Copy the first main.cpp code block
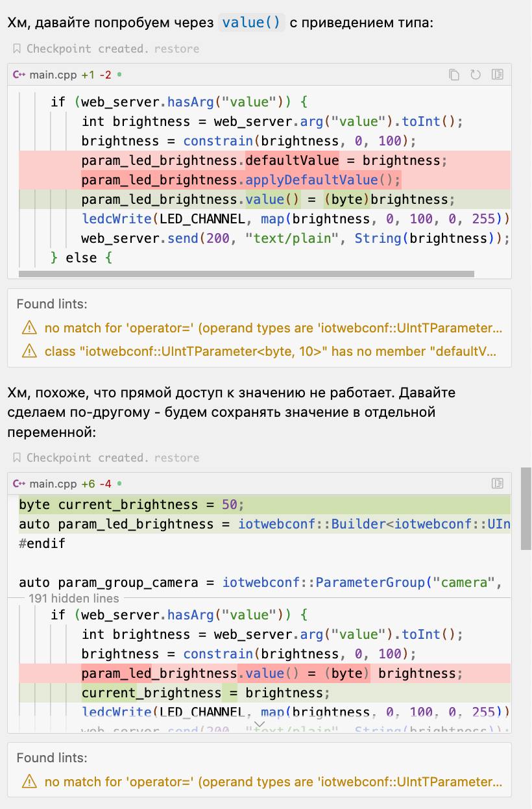This screenshot has height=809, width=532. 454,75
